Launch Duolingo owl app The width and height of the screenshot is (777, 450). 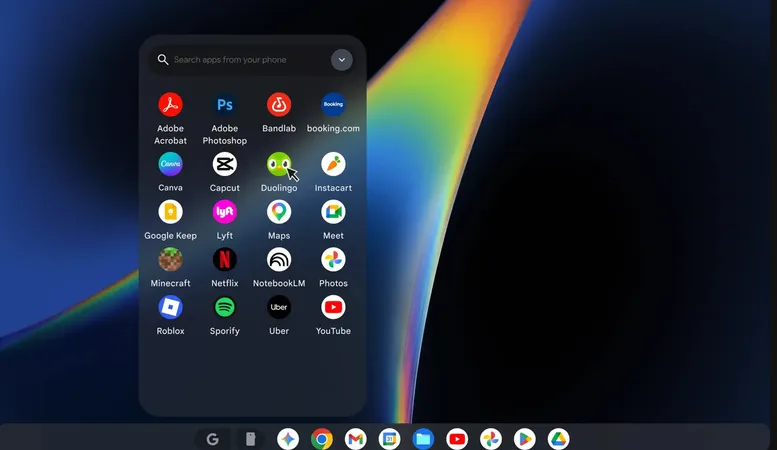coord(279,164)
